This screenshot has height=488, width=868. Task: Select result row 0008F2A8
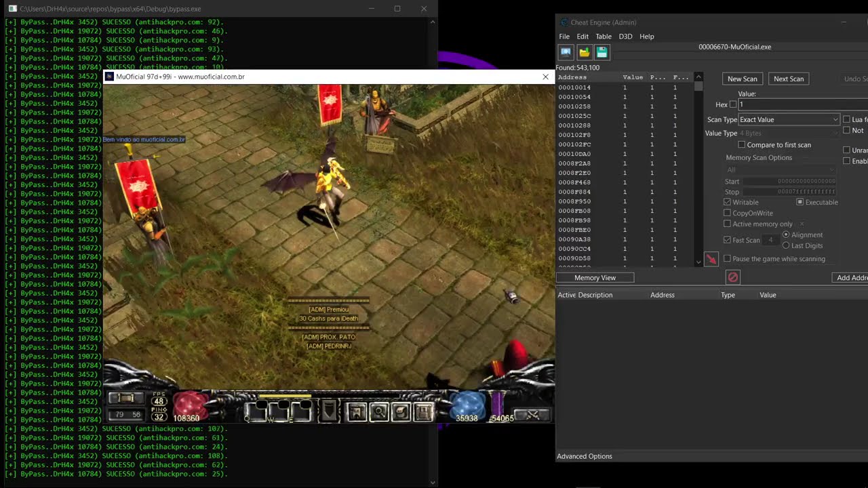coord(625,163)
